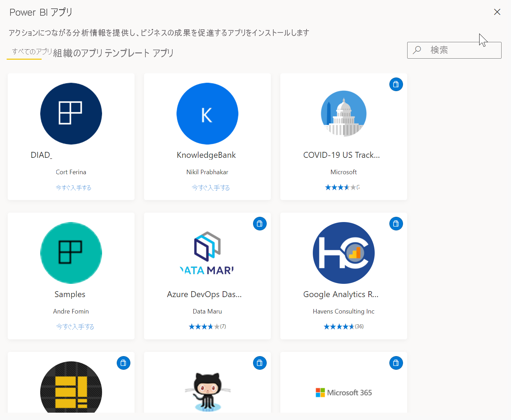Click the Nikil Prabhakar publisher name
Viewport: 511px width, 420px height.
pyautogui.click(x=207, y=172)
